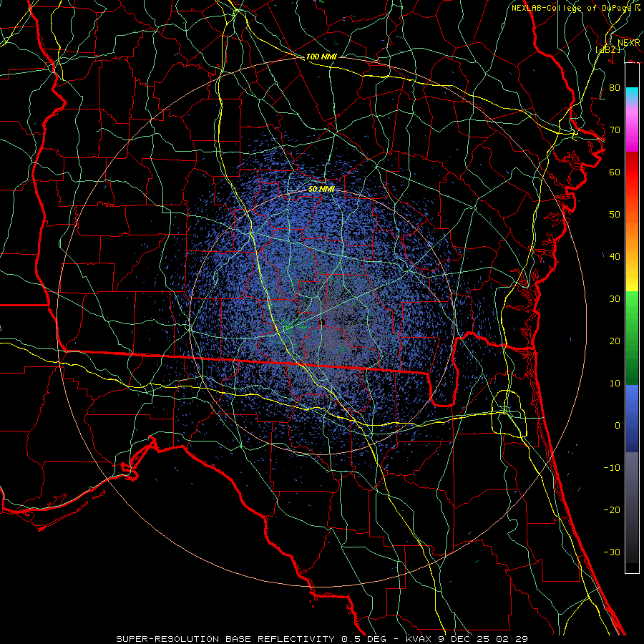This screenshot has height=644, width=644.
Task: Click the 70 value on the reflectivity scale
Action: (615, 130)
